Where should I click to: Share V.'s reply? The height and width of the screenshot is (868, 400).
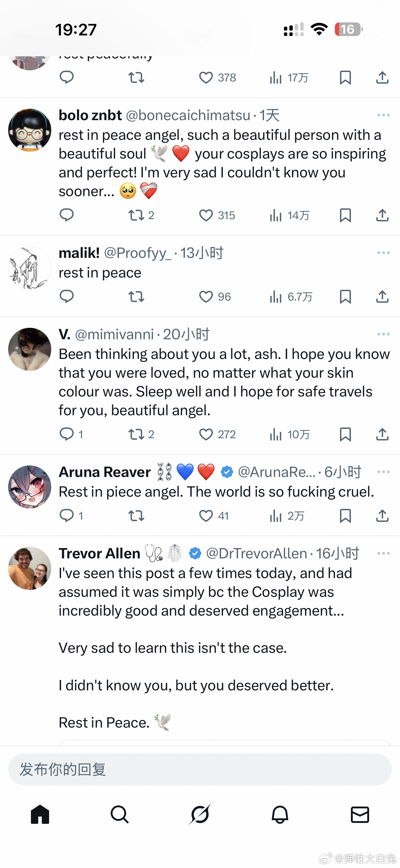382,434
